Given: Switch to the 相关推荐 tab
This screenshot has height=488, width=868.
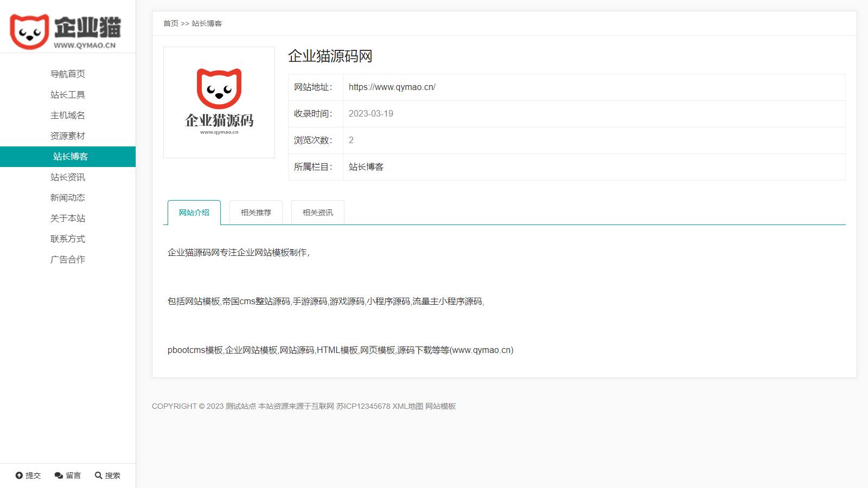Looking at the screenshot, I should pyautogui.click(x=256, y=213).
